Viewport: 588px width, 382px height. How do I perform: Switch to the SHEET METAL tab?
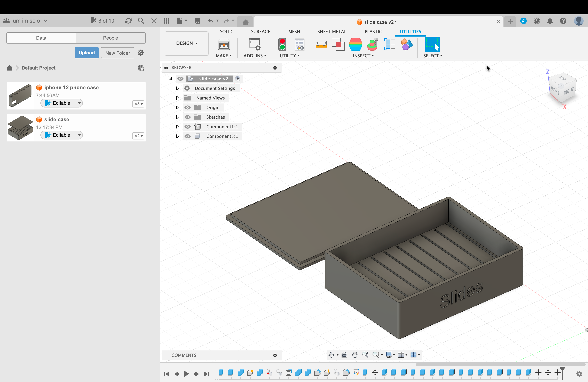click(332, 32)
